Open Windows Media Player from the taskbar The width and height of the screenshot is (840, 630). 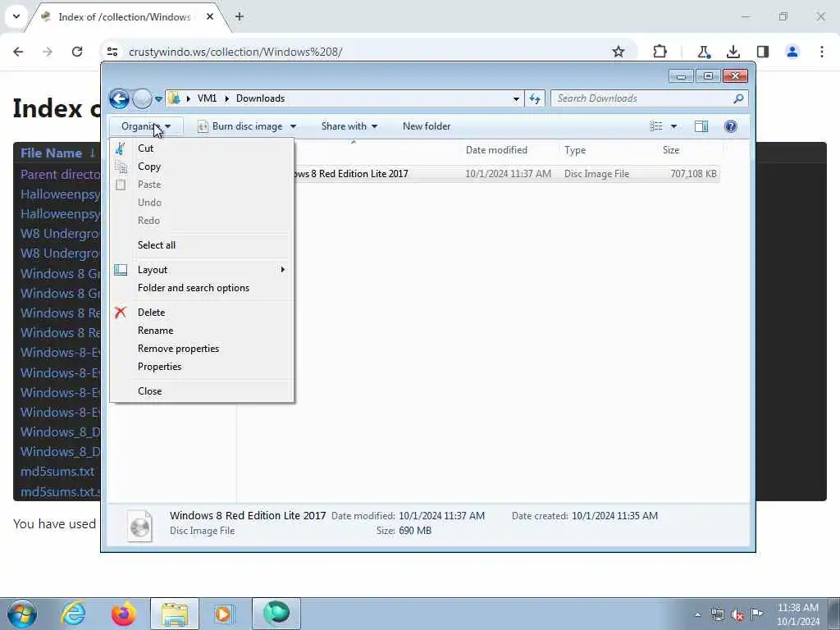coord(224,614)
